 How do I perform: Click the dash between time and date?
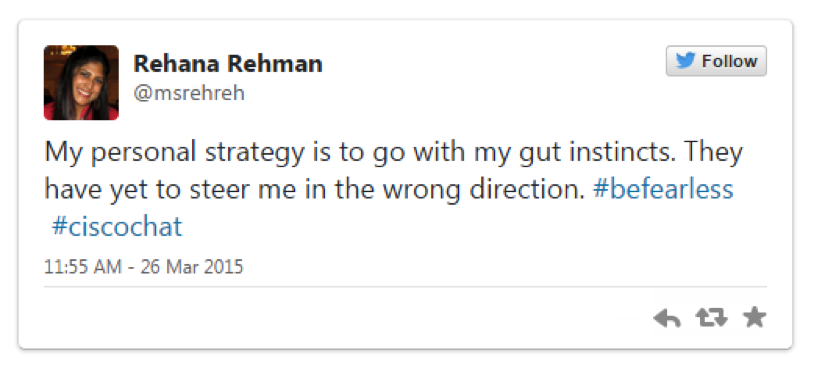pos(131,267)
